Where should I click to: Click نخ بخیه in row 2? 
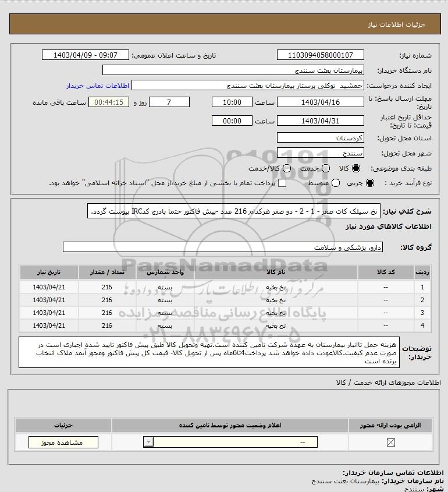[276, 300]
